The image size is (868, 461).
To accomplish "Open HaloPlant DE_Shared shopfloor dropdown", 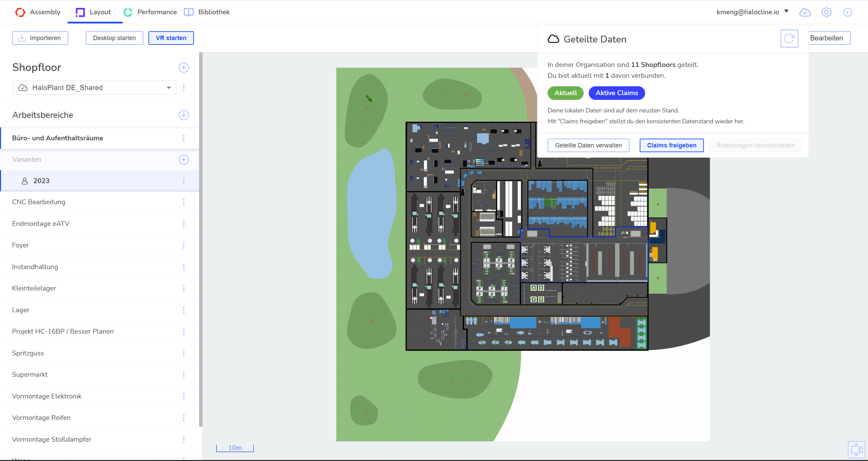I will tap(94, 88).
